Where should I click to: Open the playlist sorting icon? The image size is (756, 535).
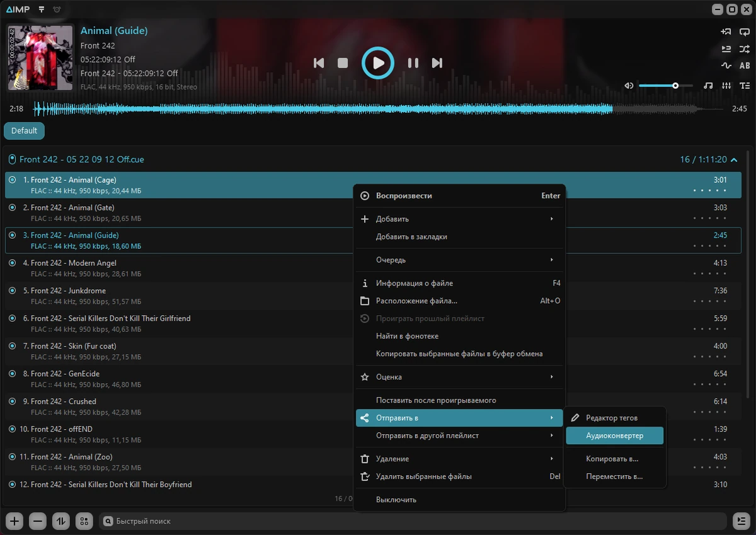click(x=61, y=521)
